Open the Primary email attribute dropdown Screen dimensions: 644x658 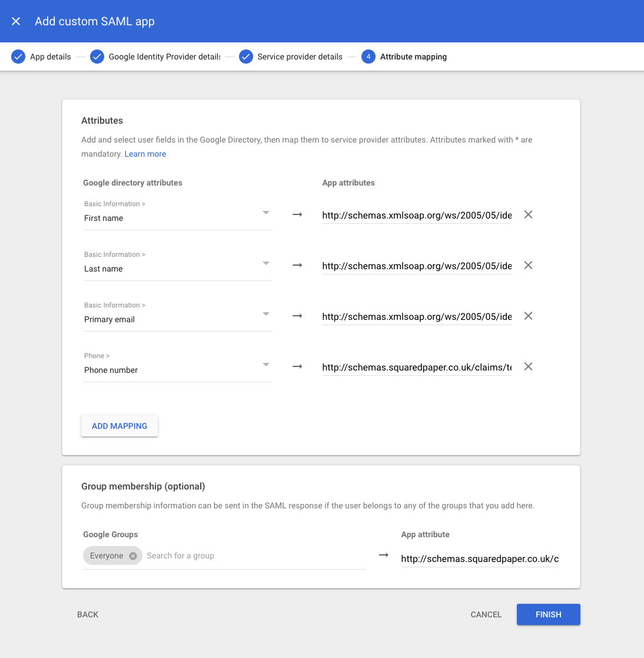177,316
